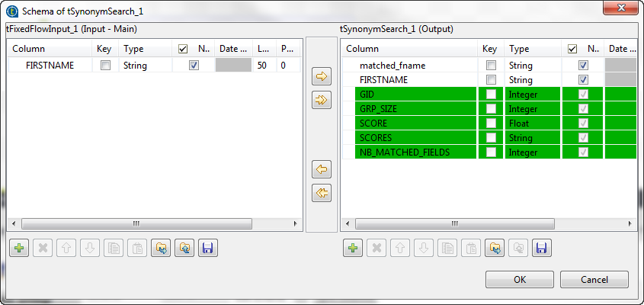Viewport: 644px width, 305px height.
Task: Click the output schema remove column icon
Action: point(376,249)
